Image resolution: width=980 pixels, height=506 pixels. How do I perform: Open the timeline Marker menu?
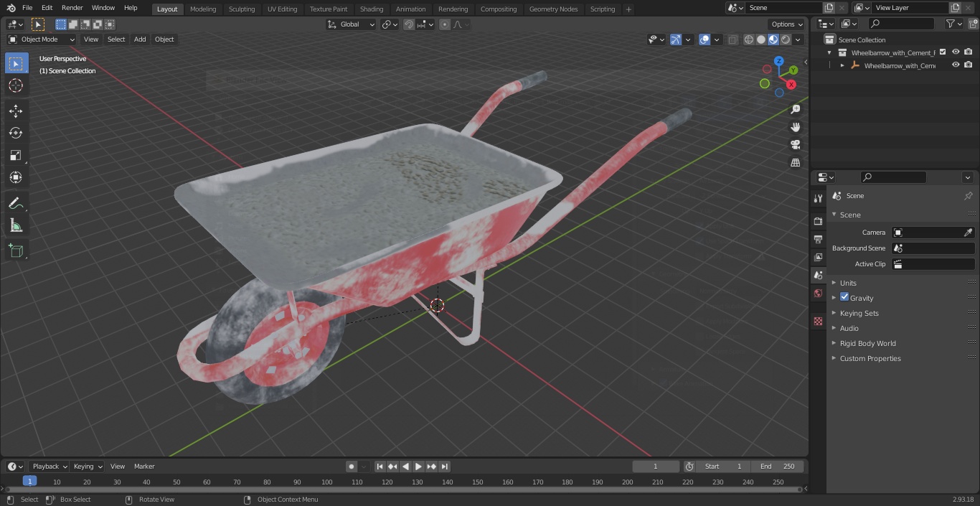pyautogui.click(x=144, y=467)
